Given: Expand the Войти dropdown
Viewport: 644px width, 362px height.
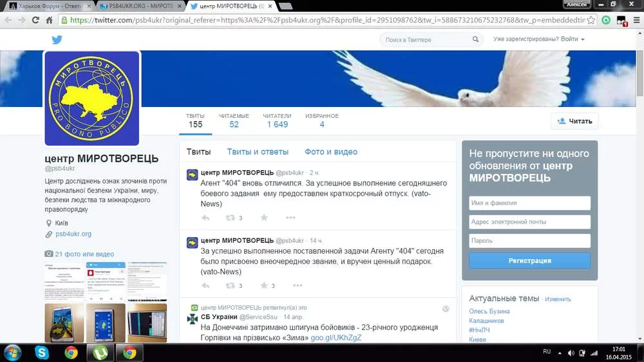Looking at the screenshot, I should point(573,39).
